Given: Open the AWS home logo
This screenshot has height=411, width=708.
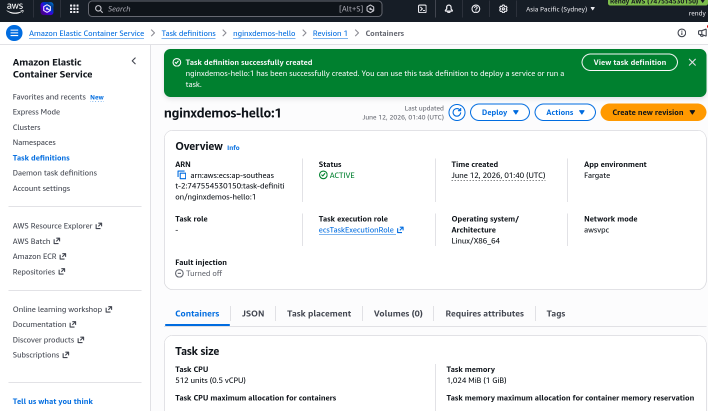Looking at the screenshot, I should (x=15, y=8).
